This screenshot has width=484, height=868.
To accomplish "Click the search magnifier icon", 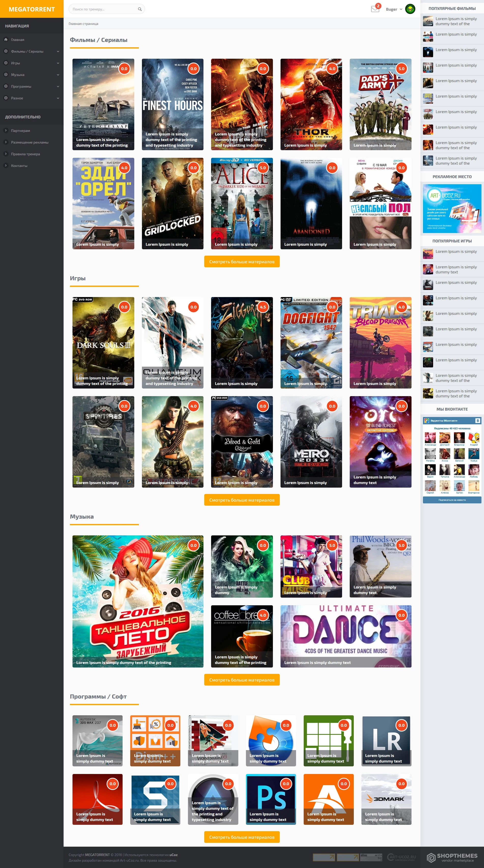I will tap(140, 9).
